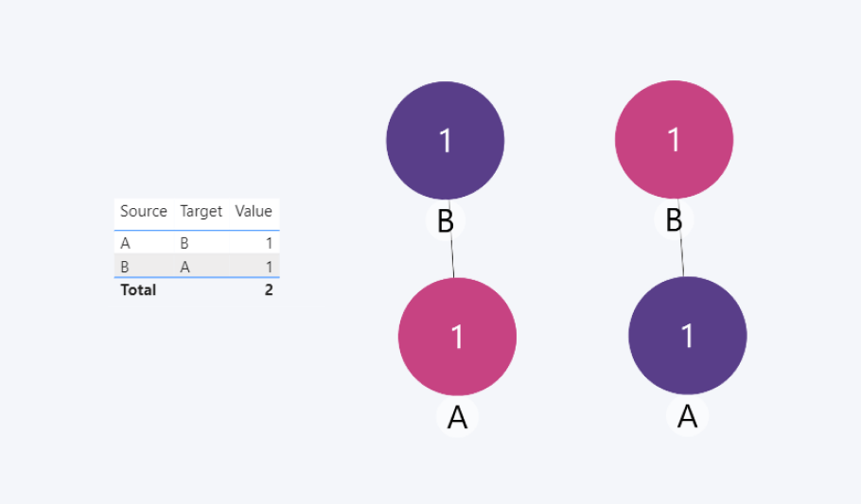Click the B label under the right graph's pink node
The width and height of the screenshot is (861, 504).
click(x=674, y=221)
